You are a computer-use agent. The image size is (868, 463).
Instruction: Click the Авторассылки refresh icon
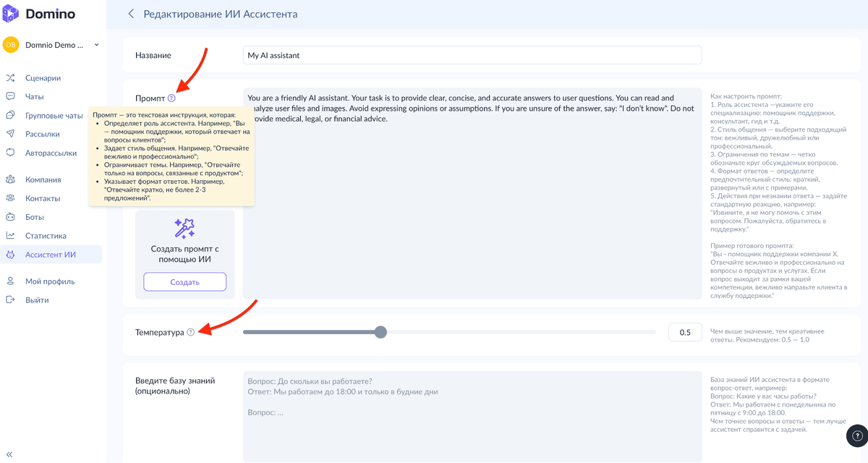pos(11,153)
